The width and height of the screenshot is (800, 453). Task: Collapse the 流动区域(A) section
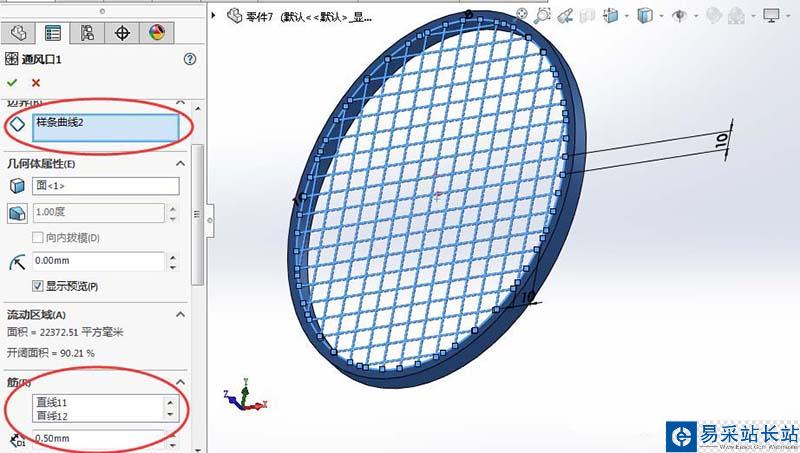click(180, 314)
